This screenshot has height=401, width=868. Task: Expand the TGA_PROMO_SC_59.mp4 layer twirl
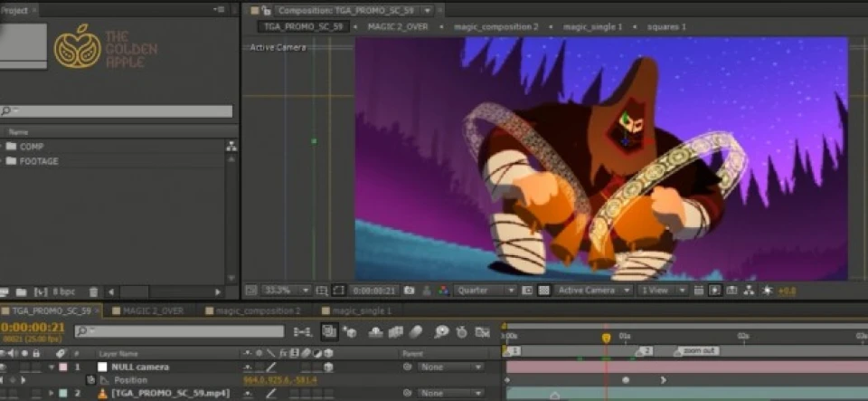pos(52,393)
